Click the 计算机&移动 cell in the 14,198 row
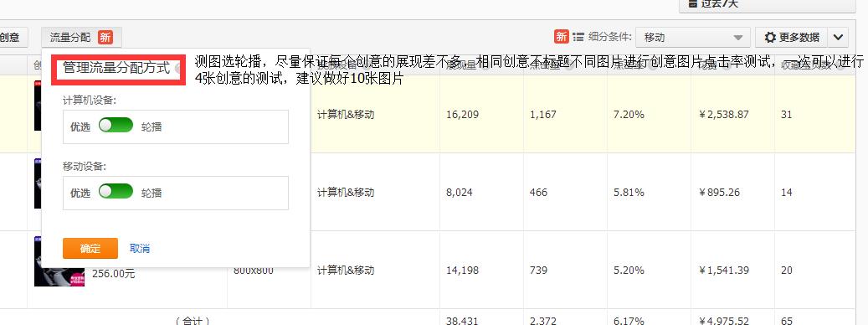 click(x=346, y=271)
